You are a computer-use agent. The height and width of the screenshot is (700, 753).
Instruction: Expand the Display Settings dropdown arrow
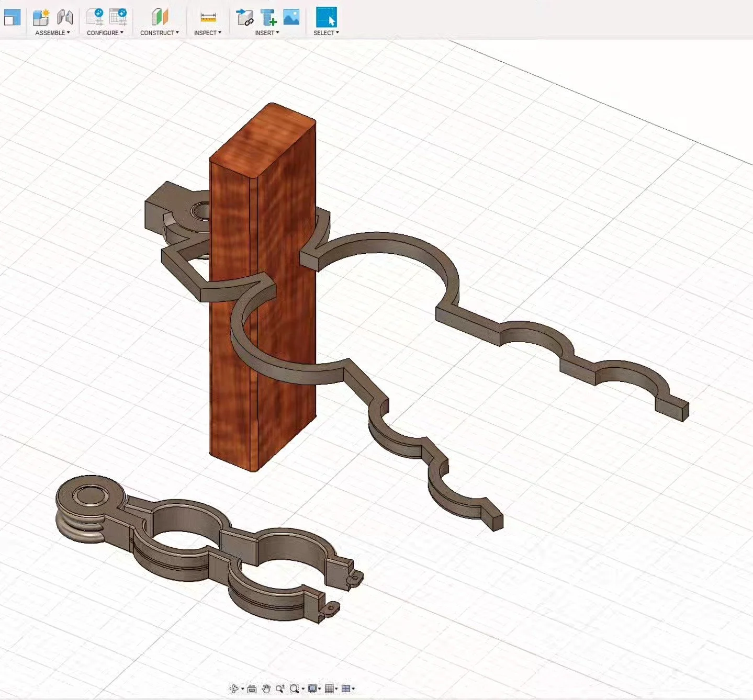319,688
